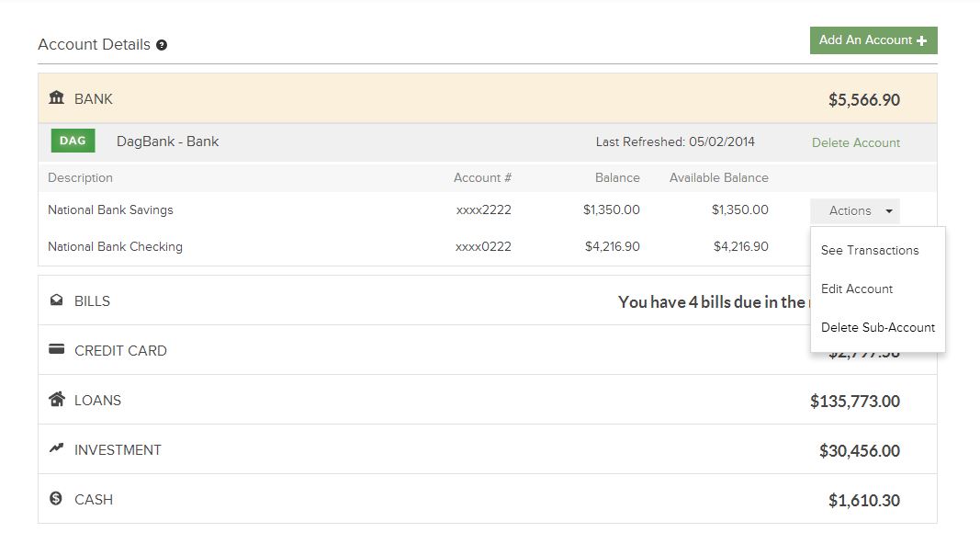Click the bank building icon
The height and width of the screenshot is (555, 980).
[x=56, y=98]
